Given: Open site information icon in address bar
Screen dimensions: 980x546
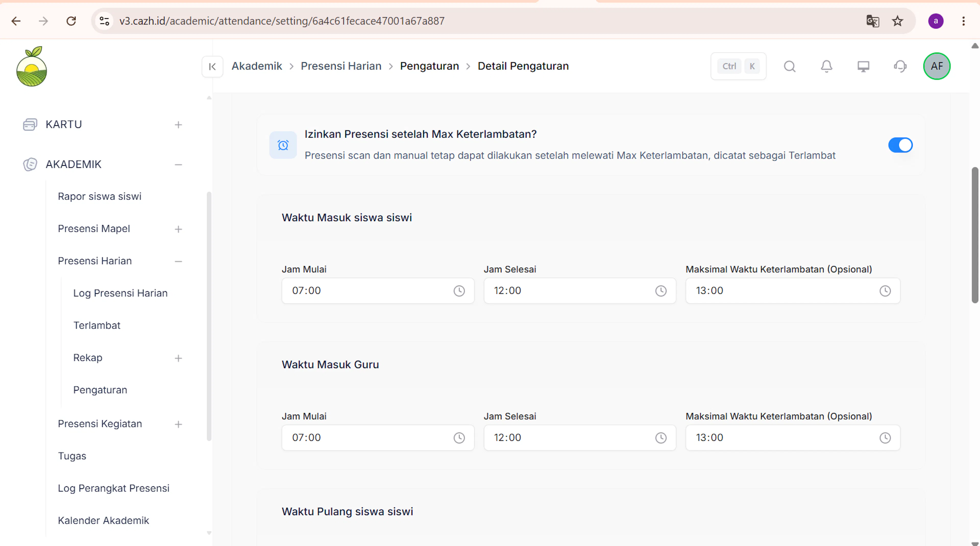Looking at the screenshot, I should pos(104,21).
